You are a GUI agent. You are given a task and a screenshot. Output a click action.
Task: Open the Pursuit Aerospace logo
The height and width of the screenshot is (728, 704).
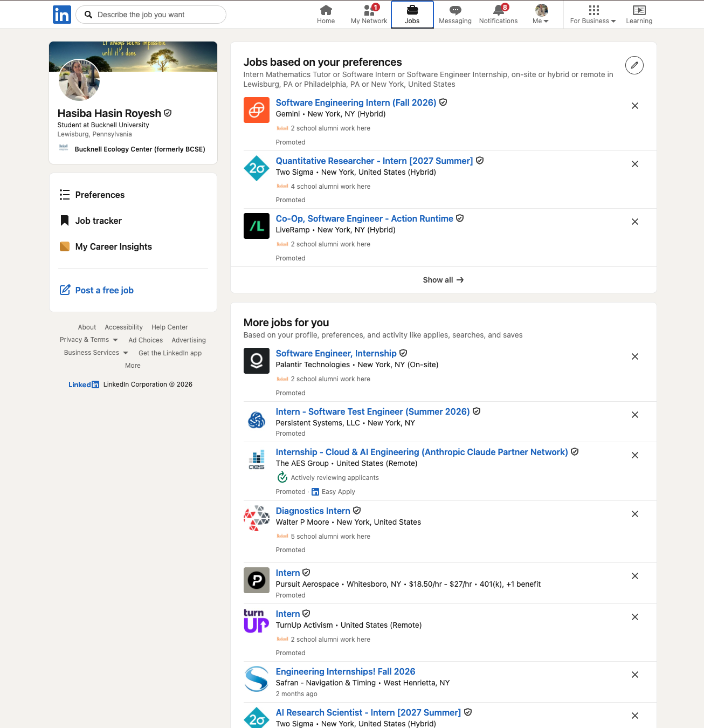[257, 580]
